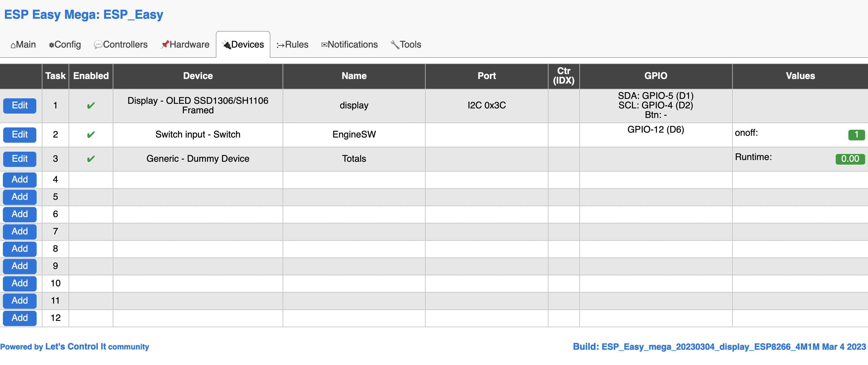Click the Enabled column header
Viewport: 868px width, 365px height.
(x=91, y=76)
